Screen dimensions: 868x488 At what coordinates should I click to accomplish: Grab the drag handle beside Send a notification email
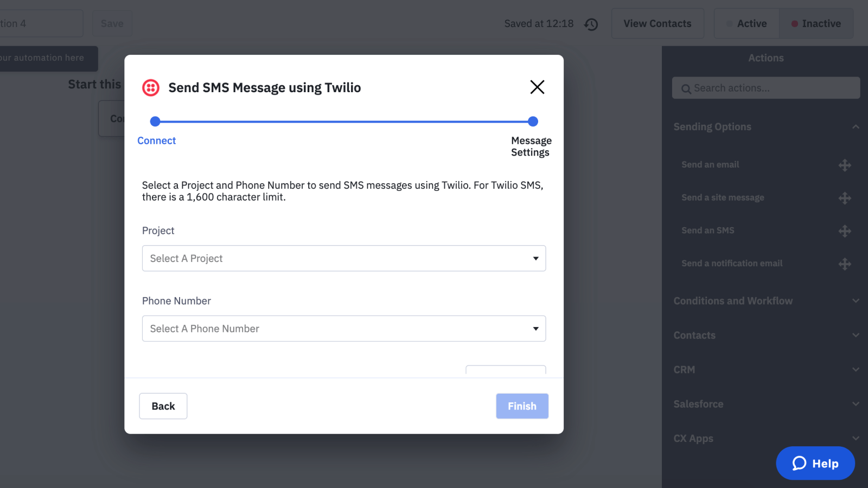844,264
